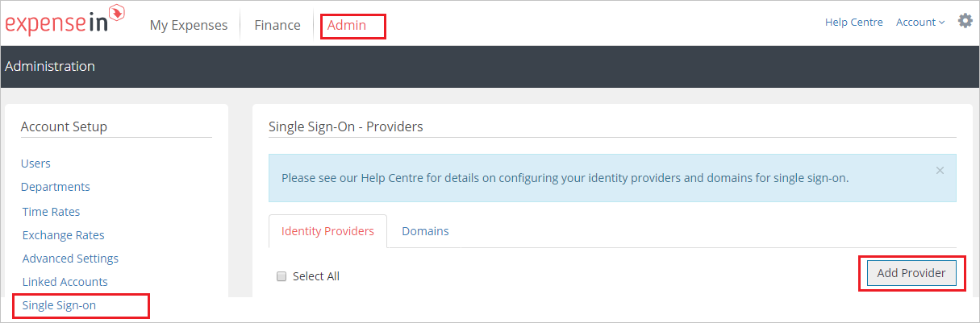Viewport: 980px width, 323px height.
Task: Click the Administration header bar
Action: (490, 67)
